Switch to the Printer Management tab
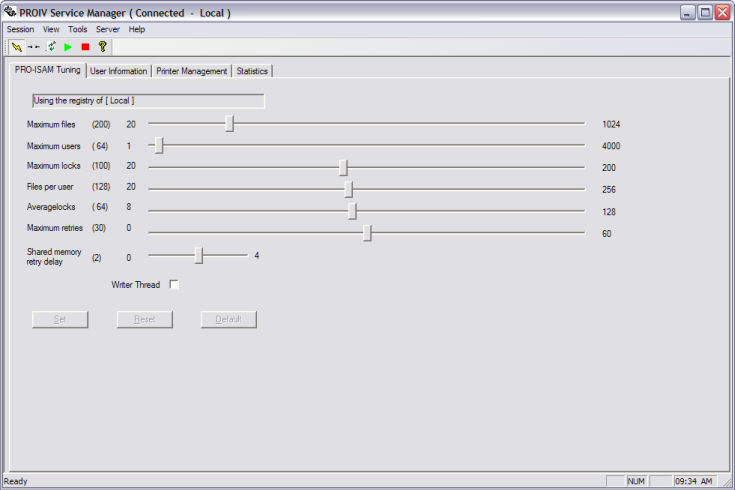 (x=191, y=71)
